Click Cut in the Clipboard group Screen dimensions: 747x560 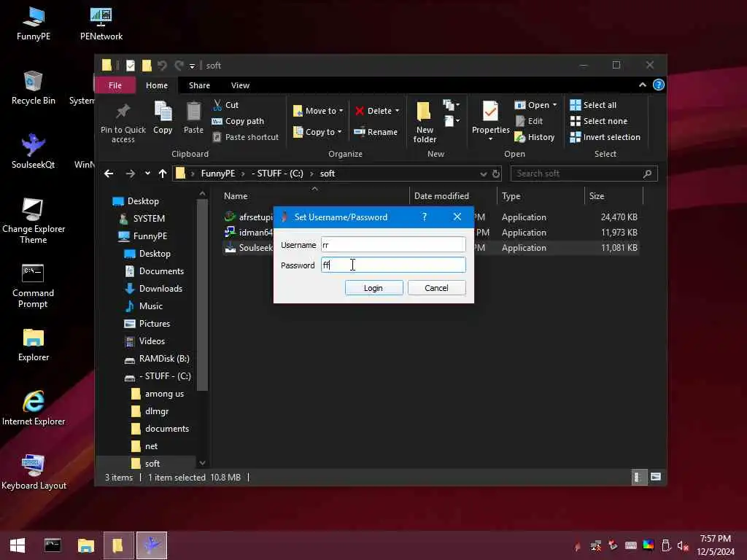pyautogui.click(x=226, y=105)
